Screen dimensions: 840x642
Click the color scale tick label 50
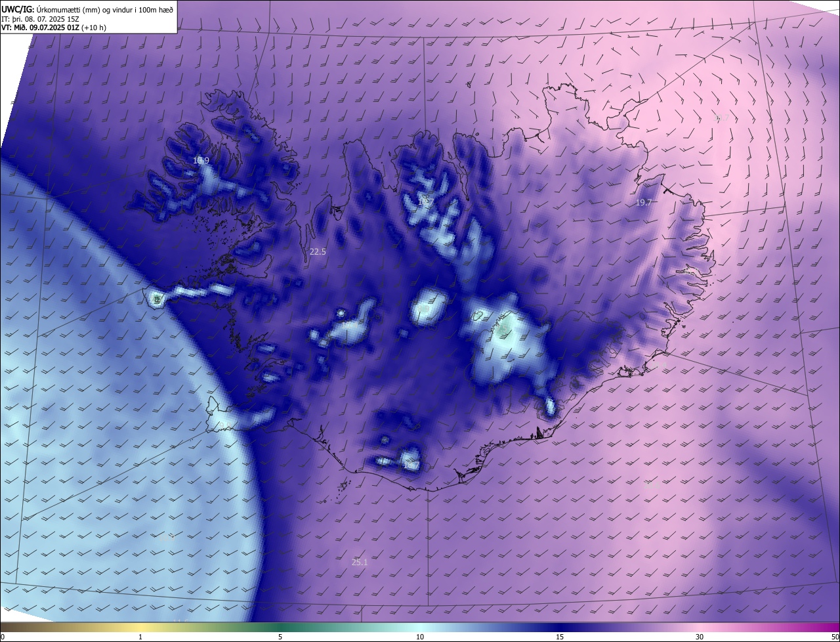coord(835,637)
